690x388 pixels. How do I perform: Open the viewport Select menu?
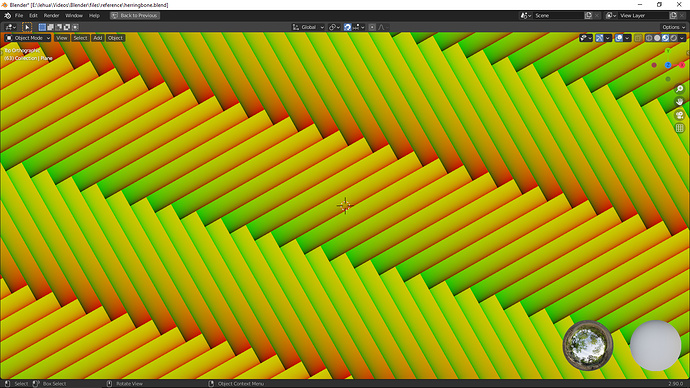coord(80,38)
